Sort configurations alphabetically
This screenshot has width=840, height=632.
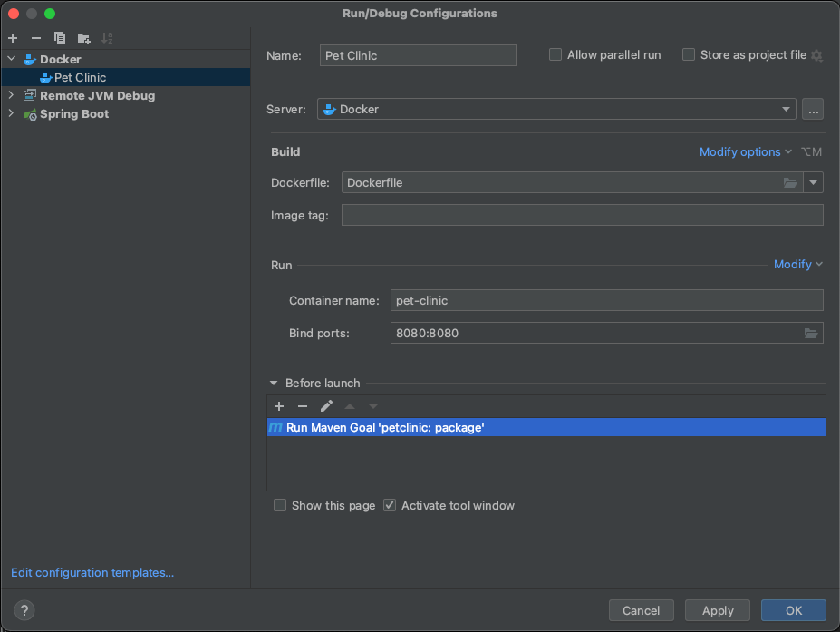click(x=106, y=38)
